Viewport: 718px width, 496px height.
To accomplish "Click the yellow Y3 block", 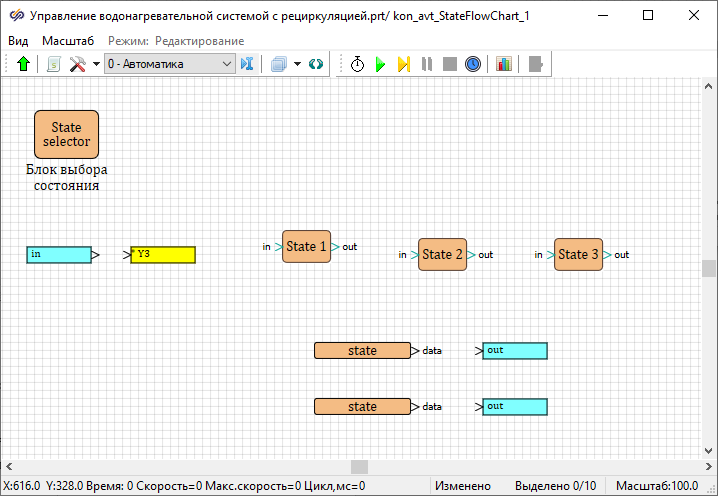I will click(x=163, y=255).
